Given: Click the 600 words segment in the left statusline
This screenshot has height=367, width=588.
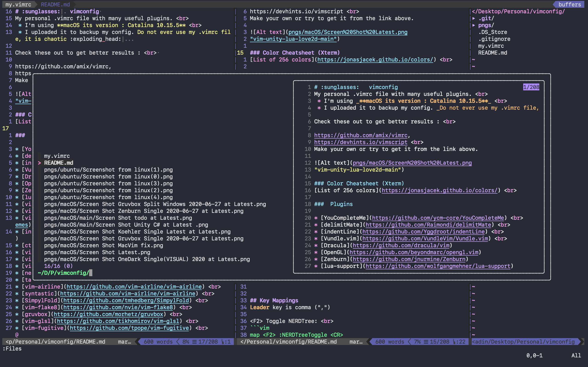Looking at the screenshot, I should click(158, 342).
